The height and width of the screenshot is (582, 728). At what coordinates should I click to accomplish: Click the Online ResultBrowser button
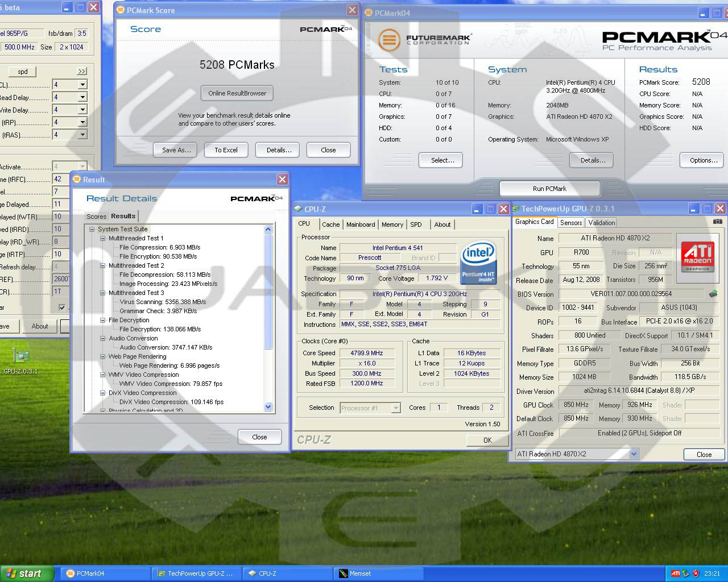click(x=237, y=93)
